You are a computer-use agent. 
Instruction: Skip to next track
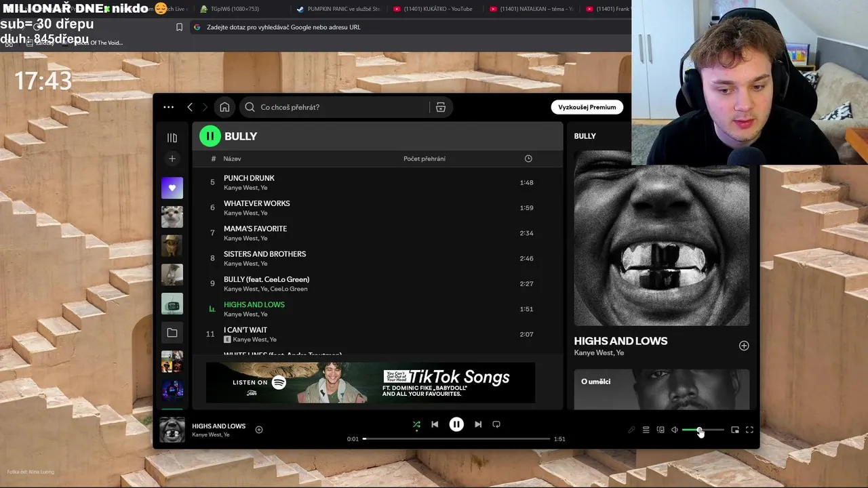click(478, 424)
